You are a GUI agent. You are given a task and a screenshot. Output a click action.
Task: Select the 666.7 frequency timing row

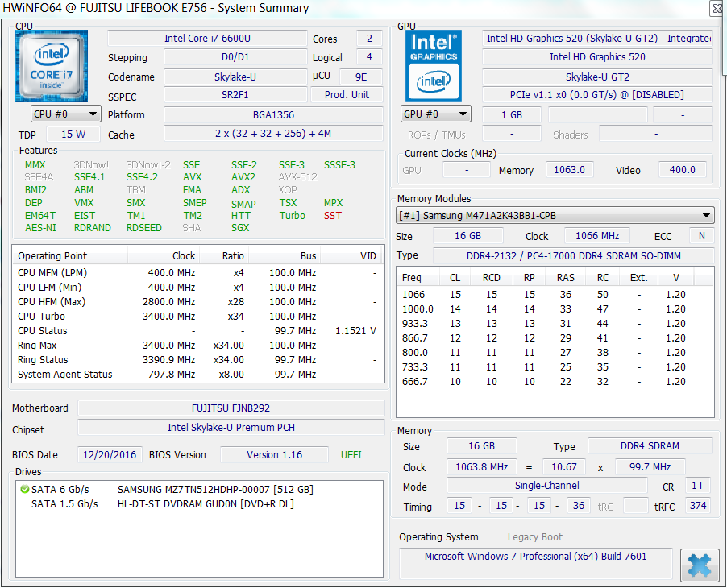(555, 382)
